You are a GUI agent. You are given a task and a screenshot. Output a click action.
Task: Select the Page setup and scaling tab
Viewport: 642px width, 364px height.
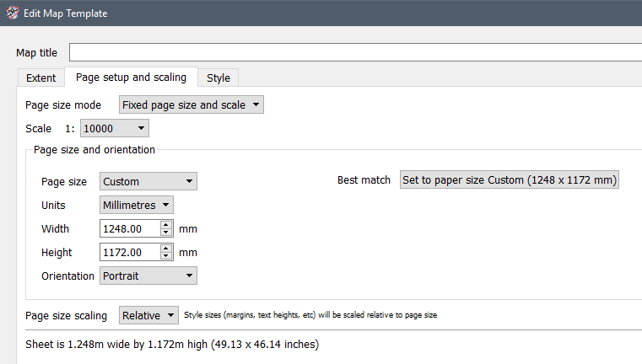click(x=131, y=78)
